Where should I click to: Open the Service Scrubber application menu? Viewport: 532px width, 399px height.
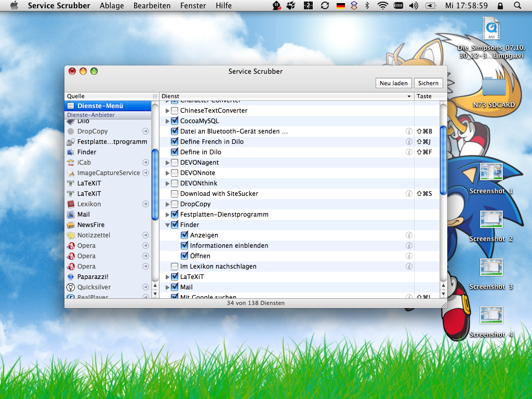click(x=59, y=5)
